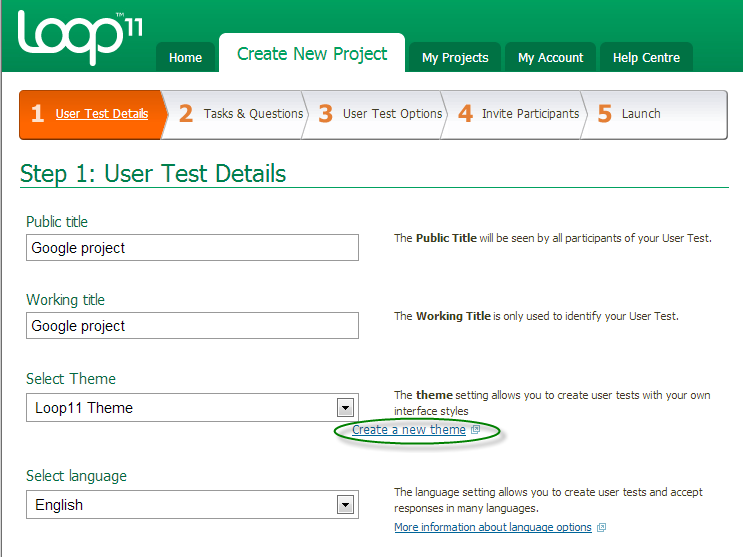743x557 pixels.
Task: Select the Create New Project tab
Action: (312, 54)
